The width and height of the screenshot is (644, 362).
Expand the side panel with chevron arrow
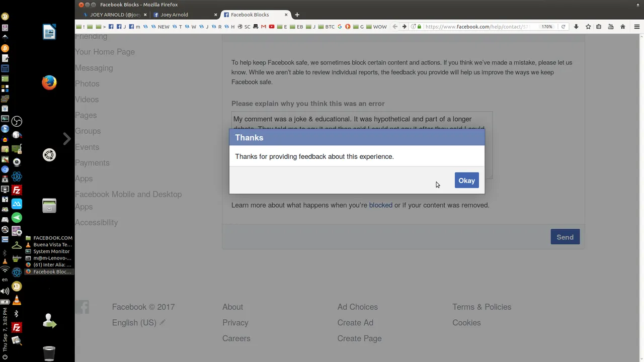67,139
